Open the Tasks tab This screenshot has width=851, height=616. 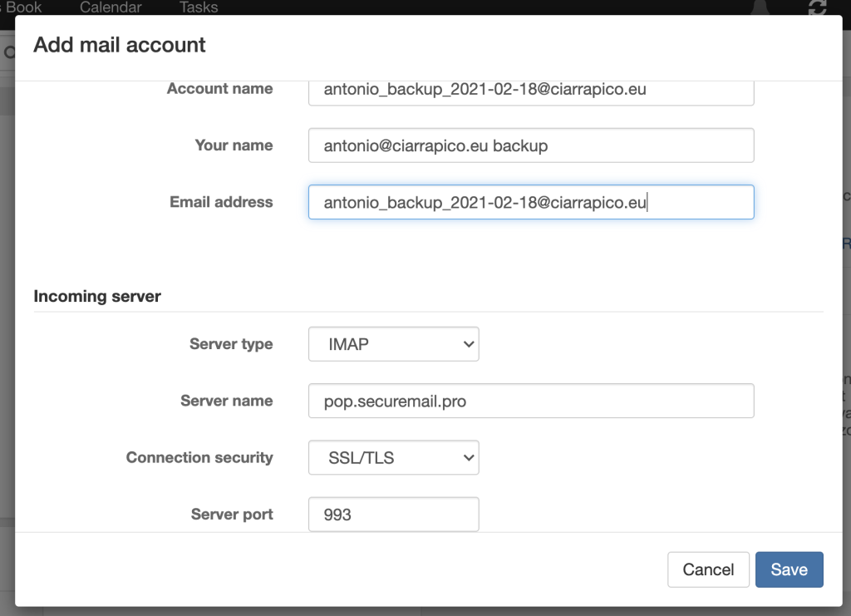pos(199,7)
